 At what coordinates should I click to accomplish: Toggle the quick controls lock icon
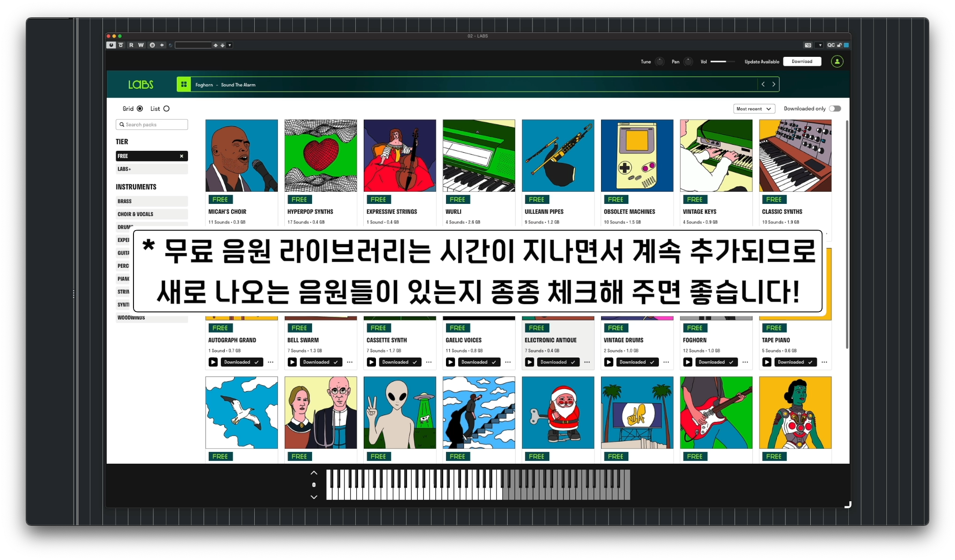click(x=839, y=45)
